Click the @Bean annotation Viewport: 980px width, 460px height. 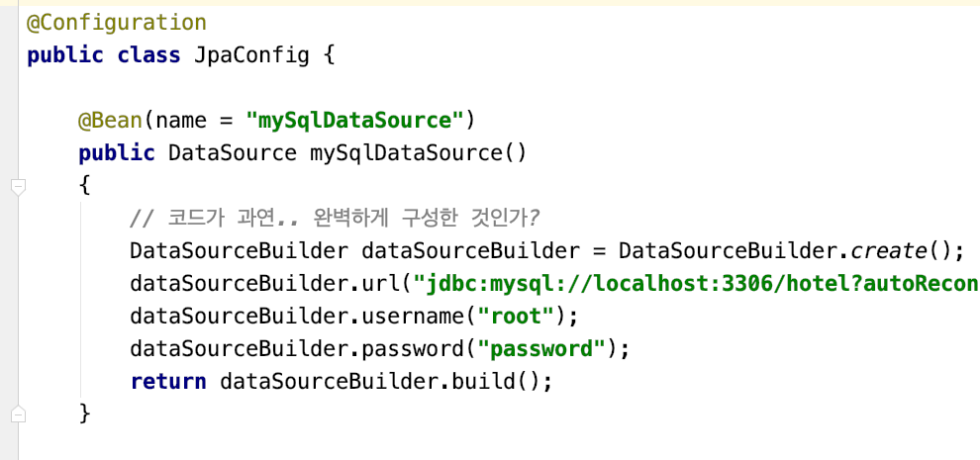point(111,120)
